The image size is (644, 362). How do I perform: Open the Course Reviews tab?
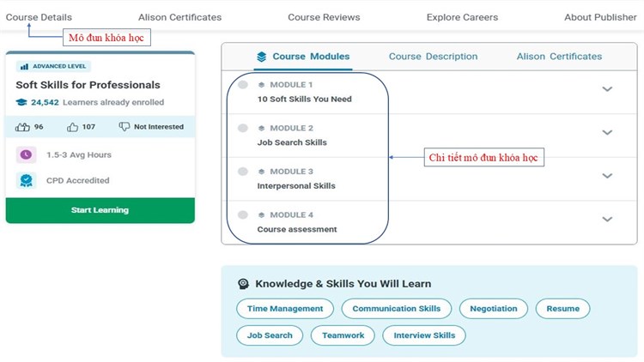pyautogui.click(x=324, y=17)
